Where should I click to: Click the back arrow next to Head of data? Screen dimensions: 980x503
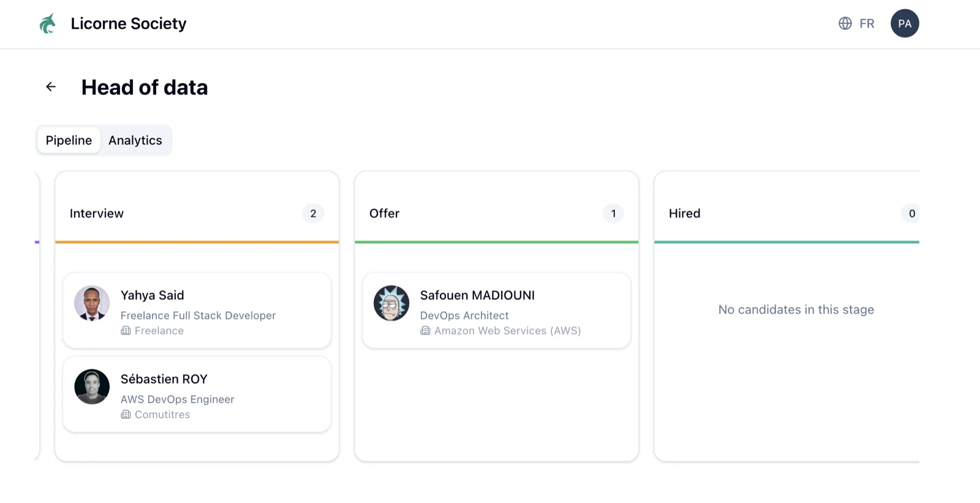point(50,86)
